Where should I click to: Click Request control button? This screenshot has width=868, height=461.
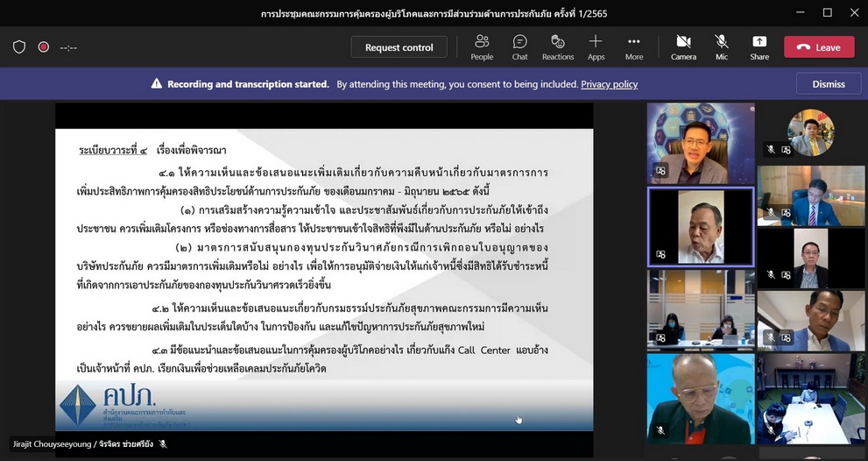coord(399,47)
